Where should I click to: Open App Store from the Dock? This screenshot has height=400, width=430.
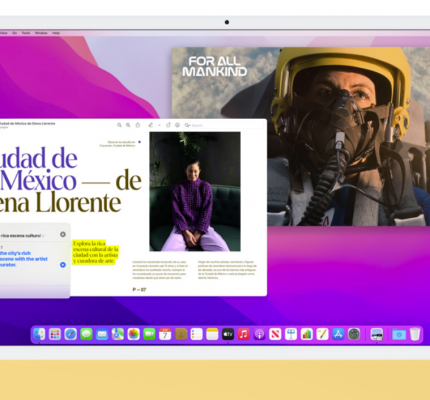pos(338,334)
